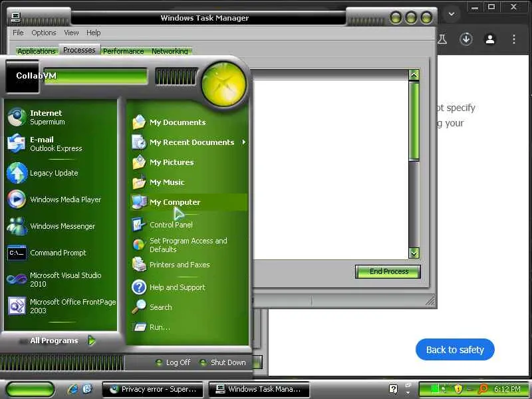Select Privacy error Supermium taskbar button

(153, 389)
